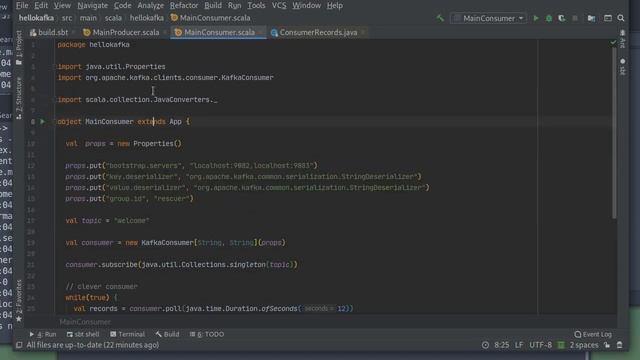
Task: Open the Tools menu
Action: (256, 5)
